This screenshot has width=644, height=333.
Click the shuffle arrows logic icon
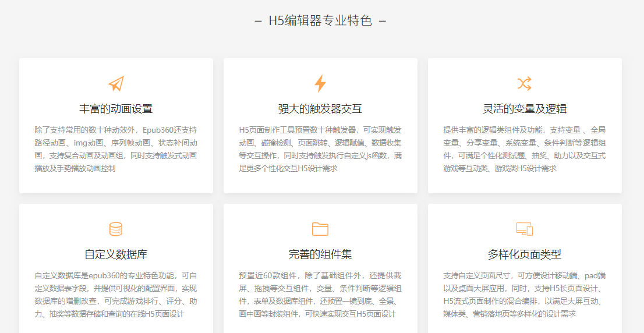pyautogui.click(x=525, y=84)
